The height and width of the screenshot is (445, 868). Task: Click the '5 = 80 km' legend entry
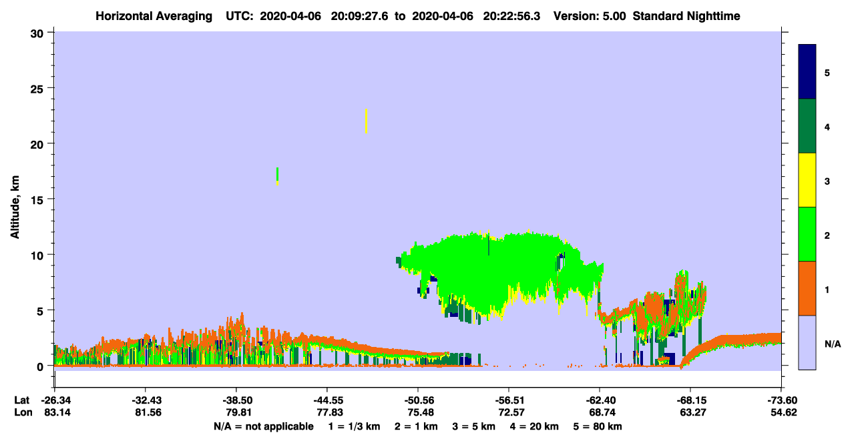pos(598,426)
